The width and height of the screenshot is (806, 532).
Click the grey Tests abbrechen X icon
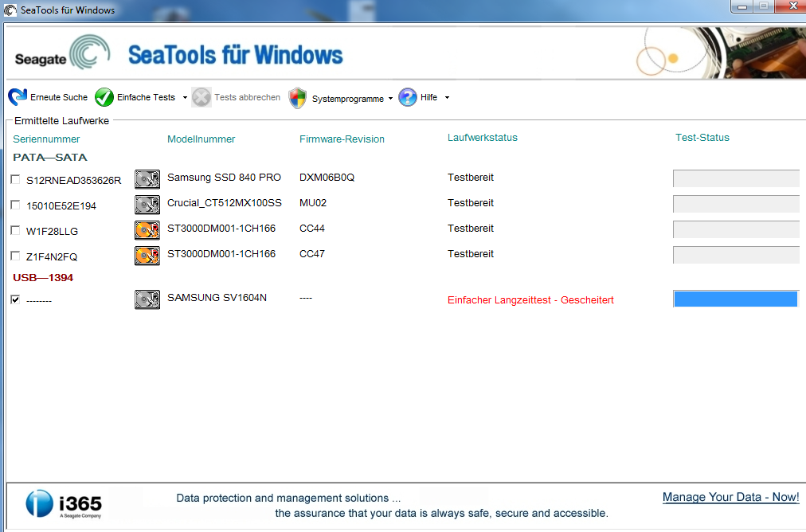[201, 97]
